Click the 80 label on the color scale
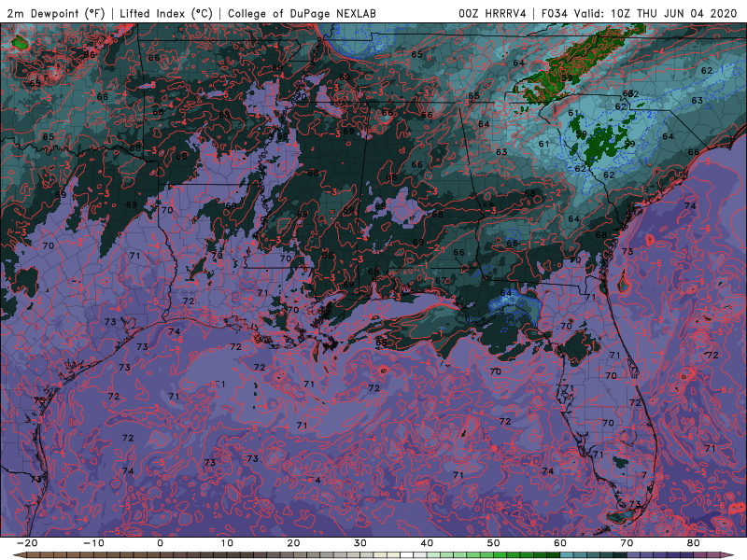This screenshot has height=560, width=747. (694, 543)
